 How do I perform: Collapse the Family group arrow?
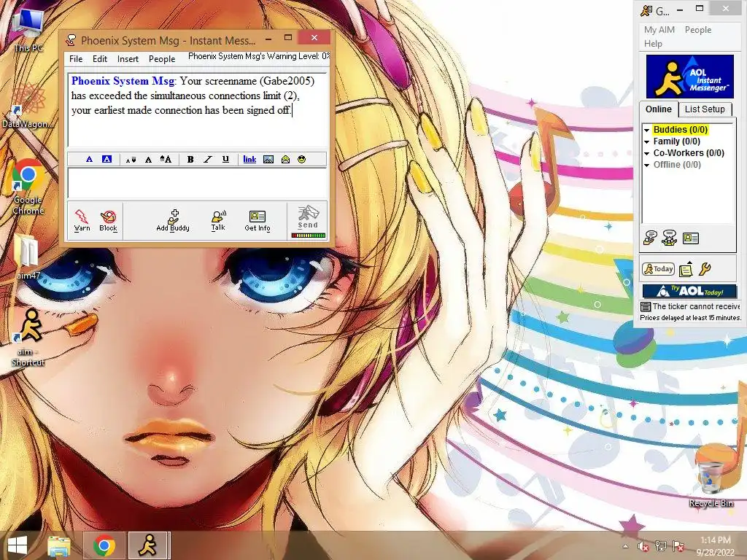pos(647,141)
